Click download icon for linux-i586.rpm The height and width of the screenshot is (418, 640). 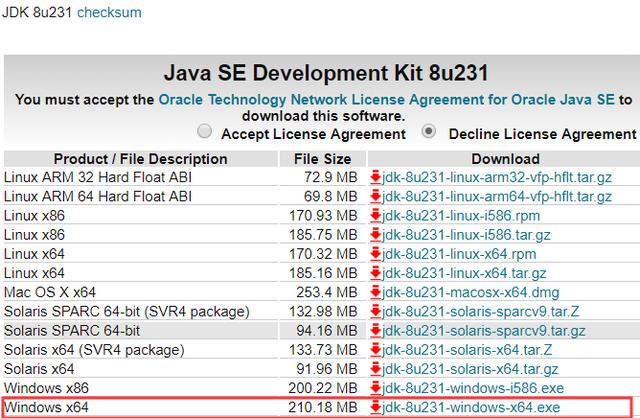[x=375, y=216]
